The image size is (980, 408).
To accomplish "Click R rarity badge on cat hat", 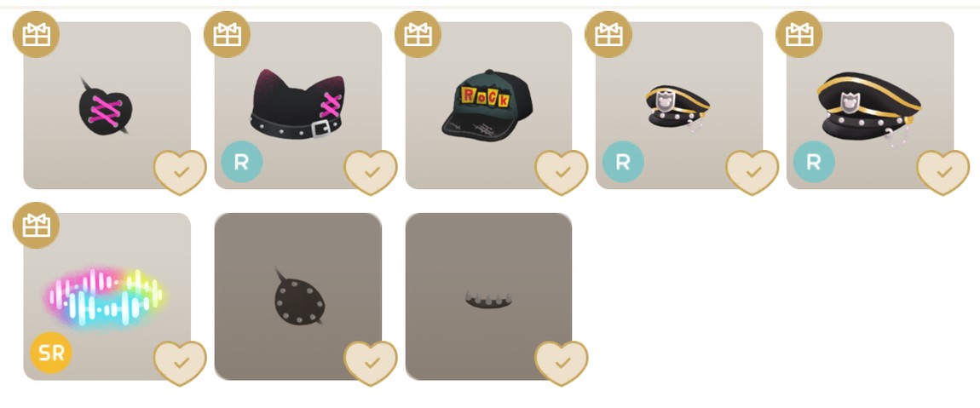I will coord(241,162).
